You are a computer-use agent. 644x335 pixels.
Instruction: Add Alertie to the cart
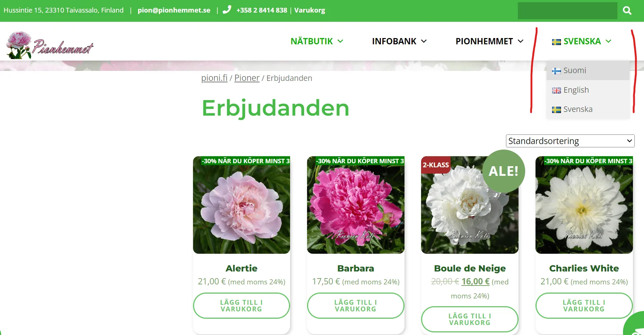(241, 305)
